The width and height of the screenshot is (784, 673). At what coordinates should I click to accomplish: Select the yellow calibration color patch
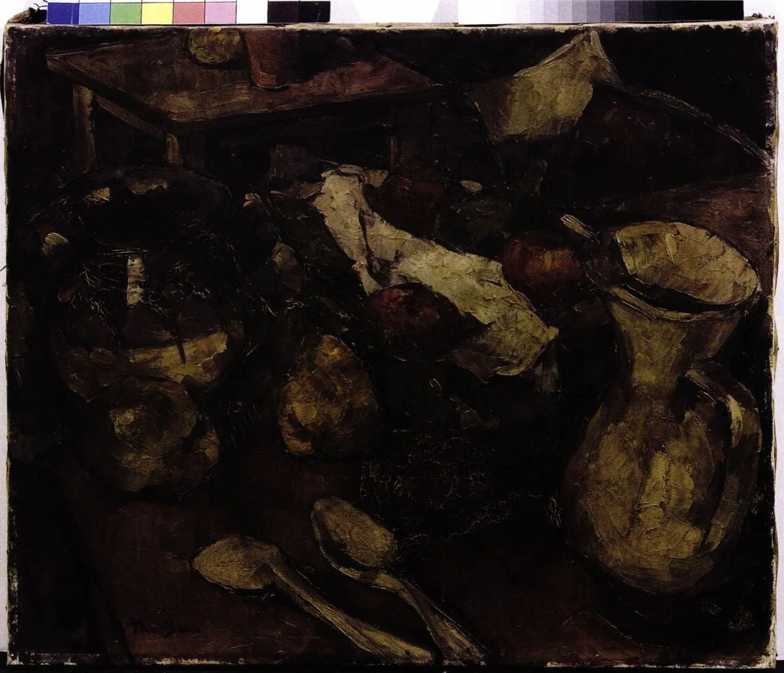157,12
